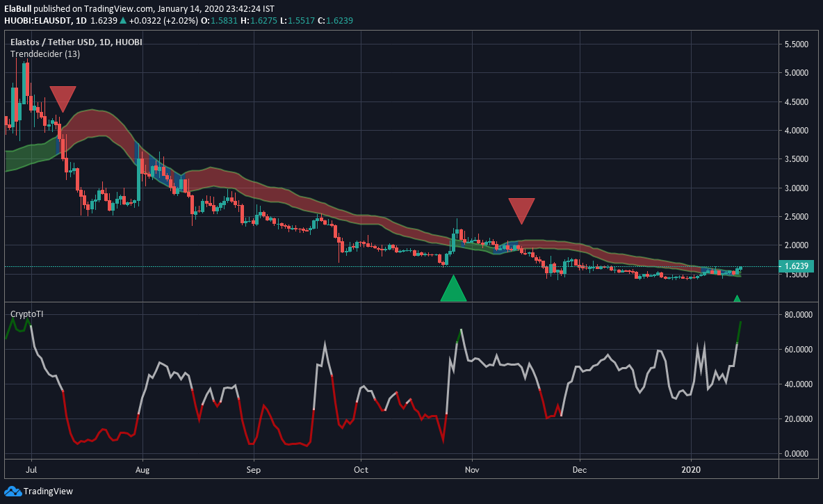Click the Sep label on time axis
Screen dimensions: 823x504
pos(254,469)
